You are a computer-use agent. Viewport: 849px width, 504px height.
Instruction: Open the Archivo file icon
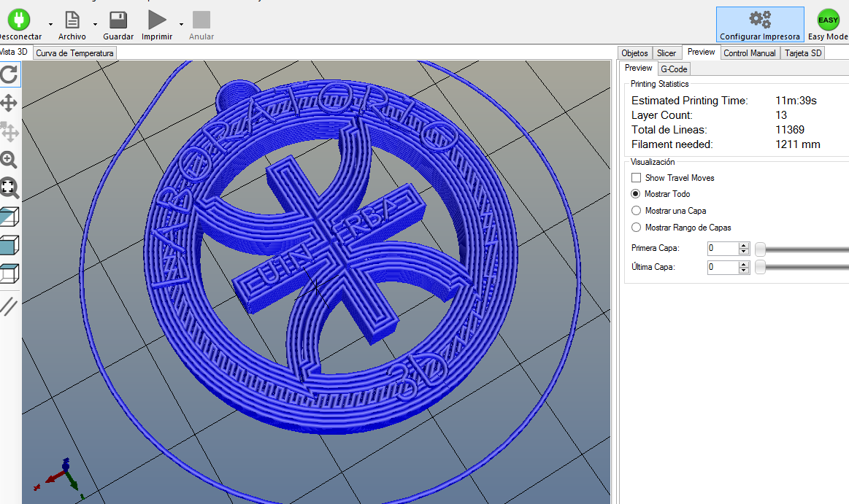(72, 20)
